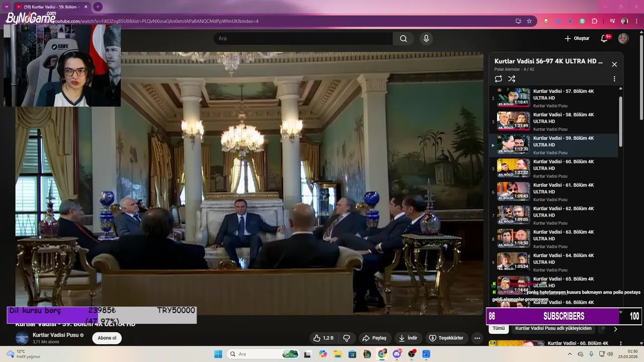Open playlist title Kurtlar Vadisi 56-97 link

(x=548, y=61)
